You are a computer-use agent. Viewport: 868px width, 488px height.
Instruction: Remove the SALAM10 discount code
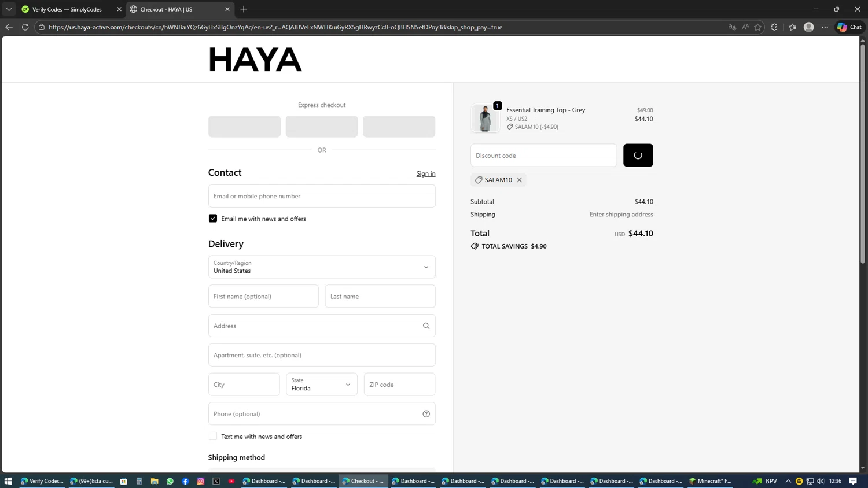(x=520, y=180)
